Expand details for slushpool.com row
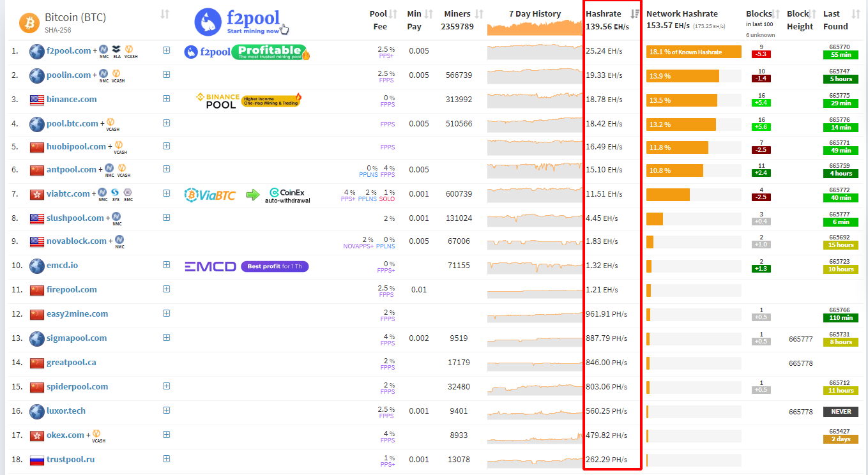This screenshot has height=475, width=868. pyautogui.click(x=167, y=217)
